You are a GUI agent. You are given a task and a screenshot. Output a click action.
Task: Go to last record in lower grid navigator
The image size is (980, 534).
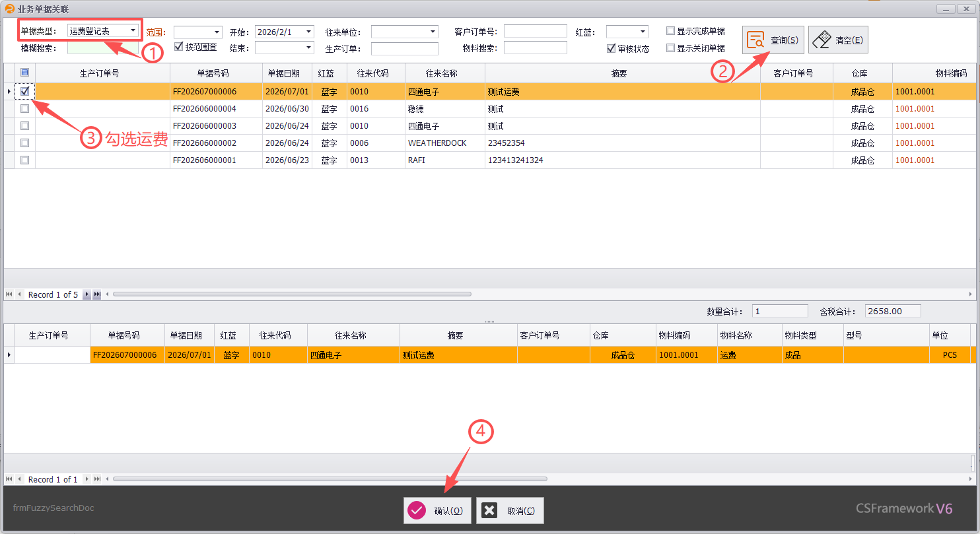[97, 479]
